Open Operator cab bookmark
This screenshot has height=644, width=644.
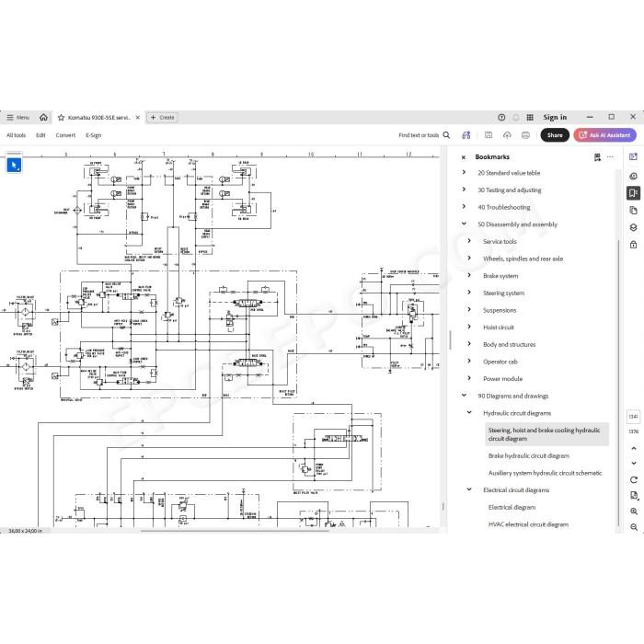click(500, 362)
